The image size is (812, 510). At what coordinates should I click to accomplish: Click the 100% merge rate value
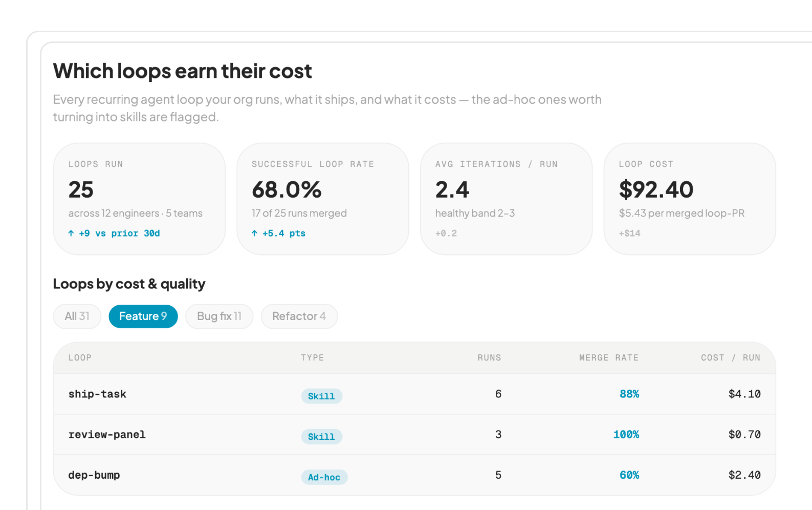click(626, 435)
